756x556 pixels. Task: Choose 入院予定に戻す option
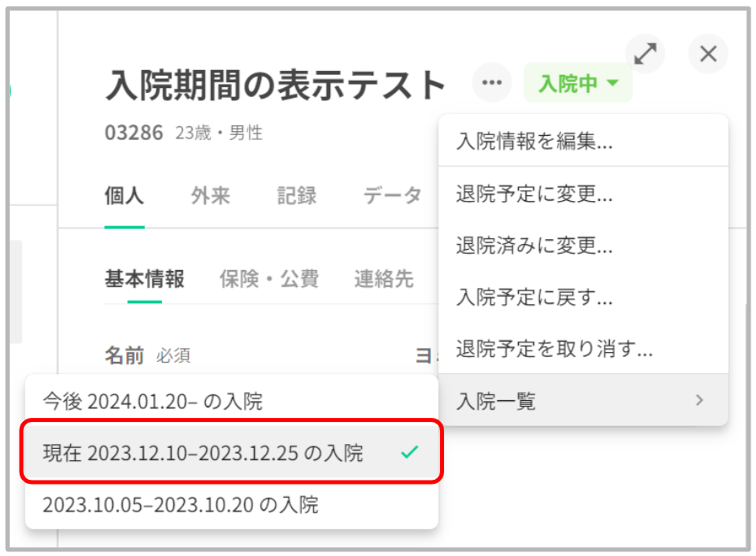[x=534, y=297]
